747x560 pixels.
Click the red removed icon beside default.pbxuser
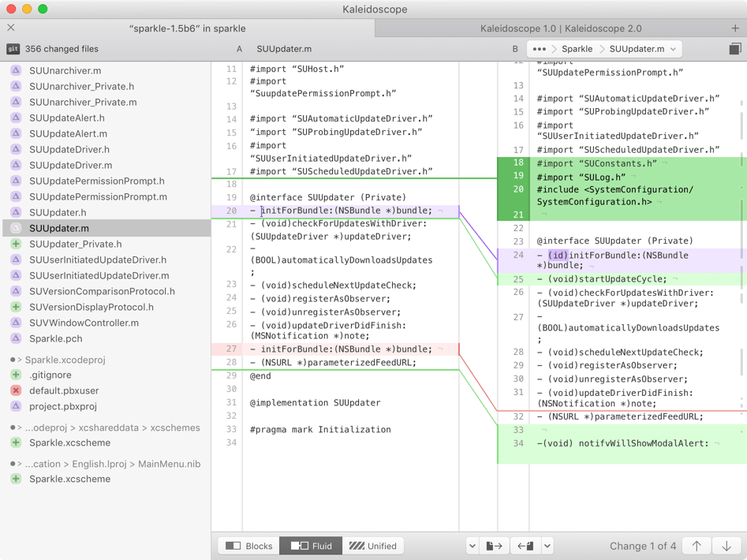16,390
